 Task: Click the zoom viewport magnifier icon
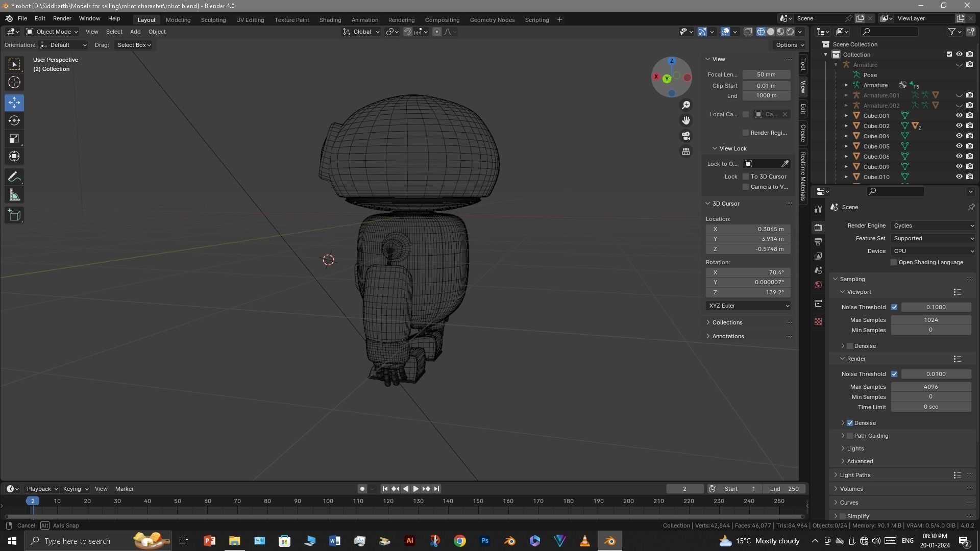[x=686, y=105]
